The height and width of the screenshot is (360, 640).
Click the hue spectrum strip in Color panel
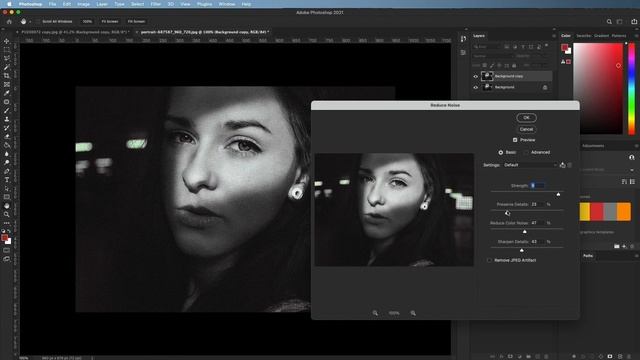(x=631, y=89)
